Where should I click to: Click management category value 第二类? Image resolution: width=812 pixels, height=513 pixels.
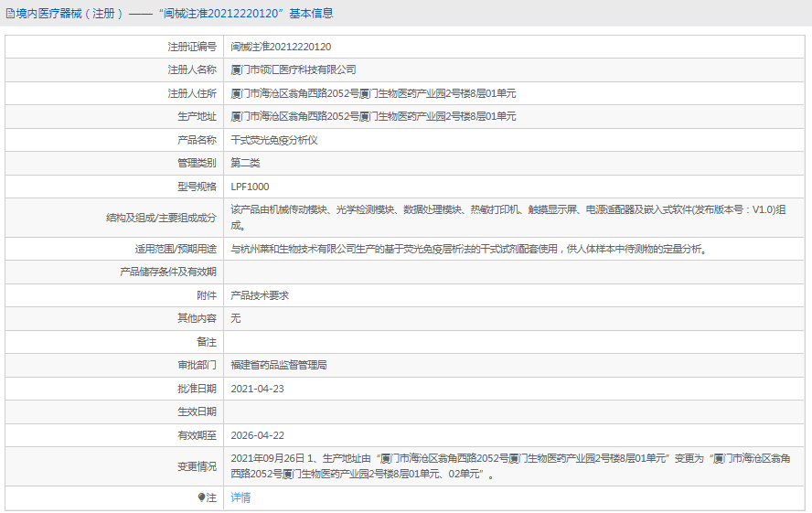pos(245,163)
